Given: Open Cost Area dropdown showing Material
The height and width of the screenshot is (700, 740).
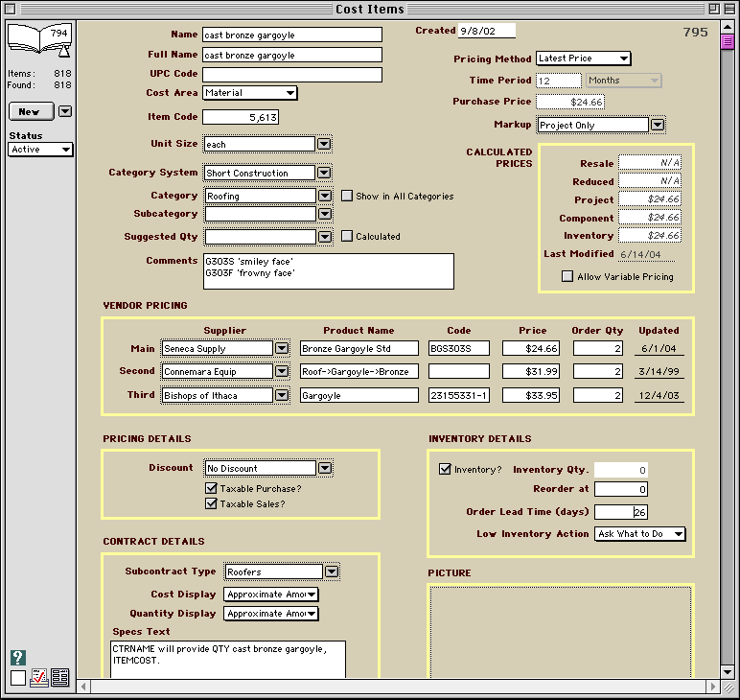Looking at the screenshot, I should point(249,93).
